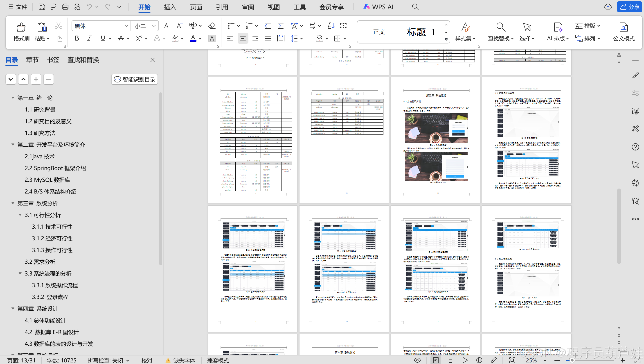Image resolution: width=644 pixels, height=364 pixels.
Task: Click the increase font size icon
Action: [x=167, y=26]
